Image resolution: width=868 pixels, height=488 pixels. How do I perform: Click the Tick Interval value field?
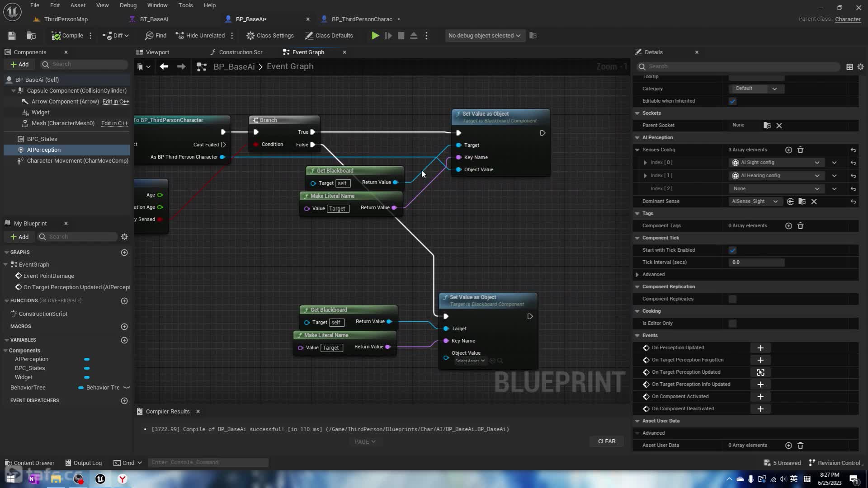[756, 263]
